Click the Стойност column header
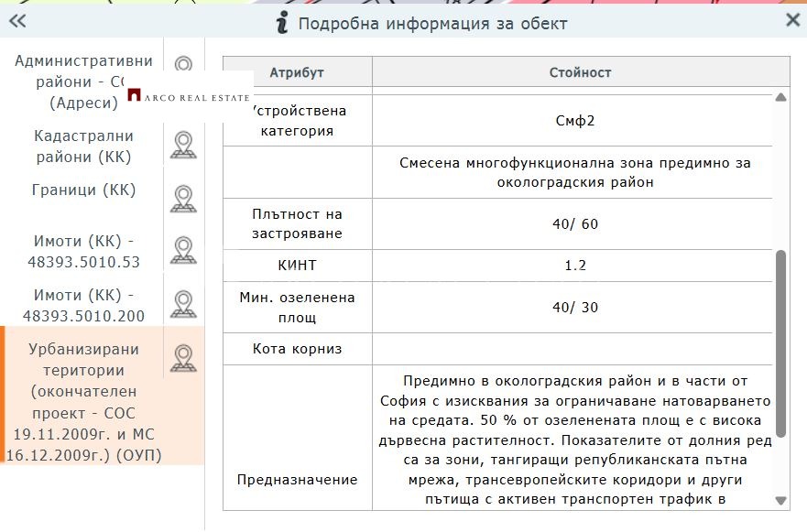The image size is (807, 532). [x=578, y=71]
